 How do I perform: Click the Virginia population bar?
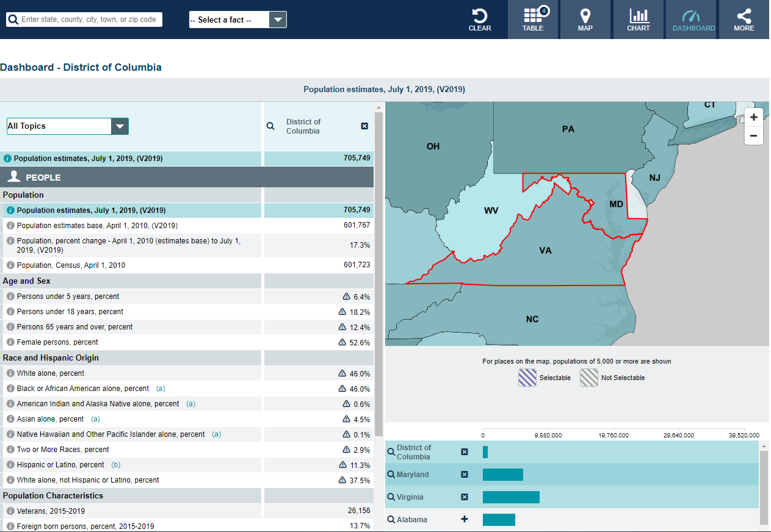tap(511, 497)
